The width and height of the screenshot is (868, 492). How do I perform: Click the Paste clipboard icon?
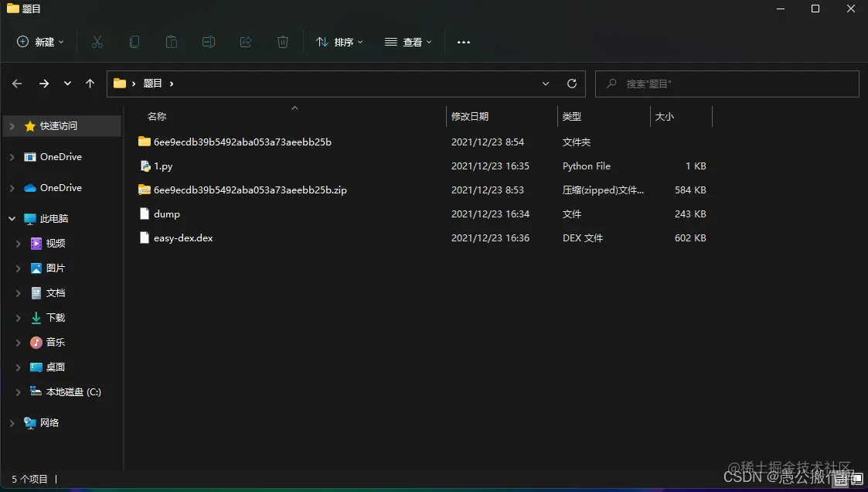172,42
